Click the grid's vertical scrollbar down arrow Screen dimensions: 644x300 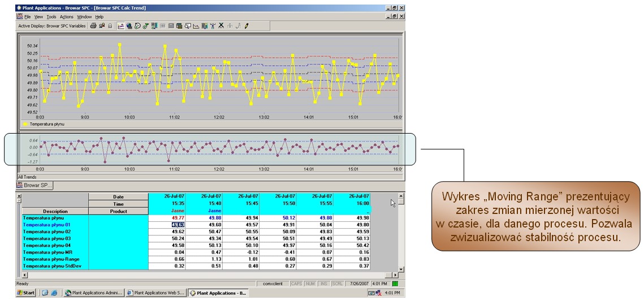point(401,269)
